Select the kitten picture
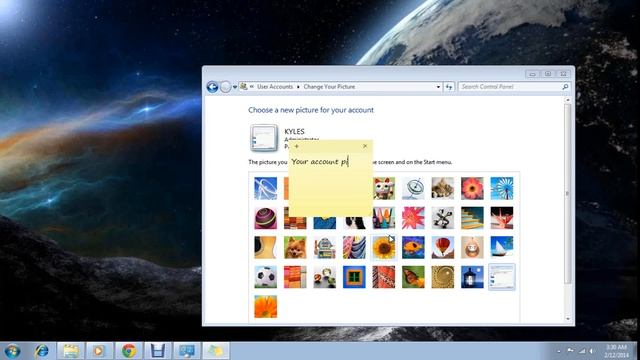Viewport: 640px width, 360px height. tap(442, 188)
